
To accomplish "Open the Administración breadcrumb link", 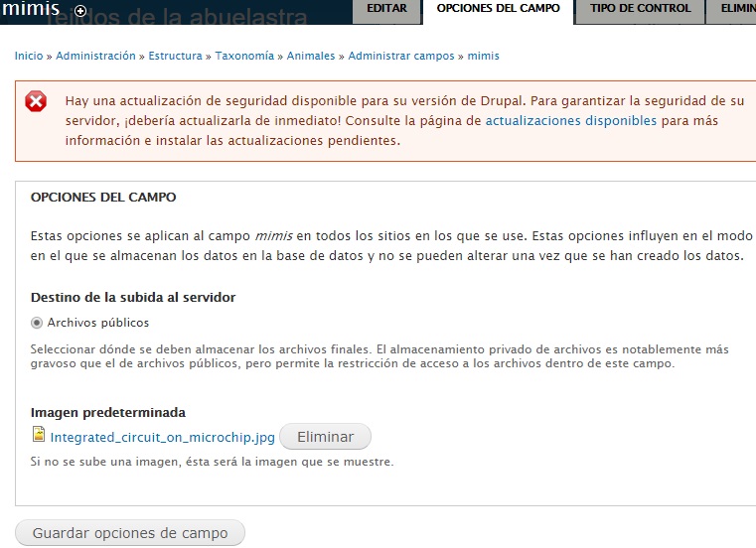I will (96, 56).
